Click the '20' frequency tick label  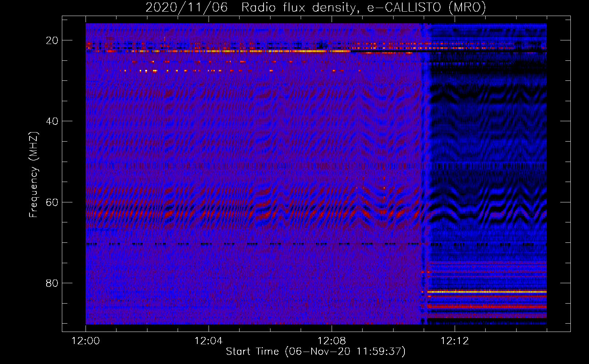click(52, 40)
